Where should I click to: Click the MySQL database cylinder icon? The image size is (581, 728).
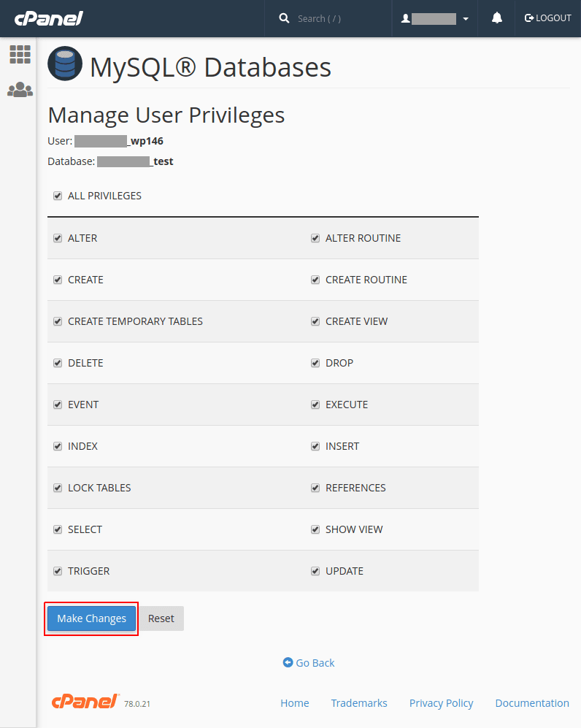[64, 64]
